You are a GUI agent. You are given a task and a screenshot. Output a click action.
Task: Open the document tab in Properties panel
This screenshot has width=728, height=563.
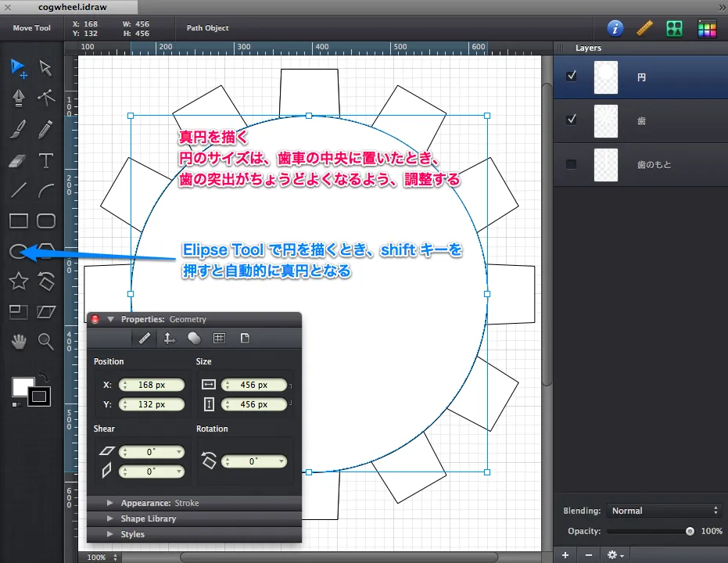(245, 339)
